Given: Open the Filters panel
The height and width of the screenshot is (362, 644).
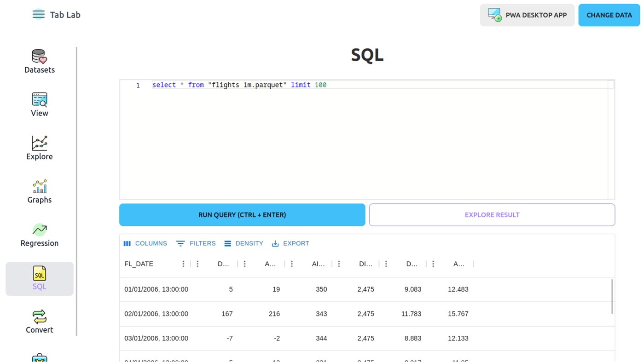Looking at the screenshot, I should click(x=196, y=243).
